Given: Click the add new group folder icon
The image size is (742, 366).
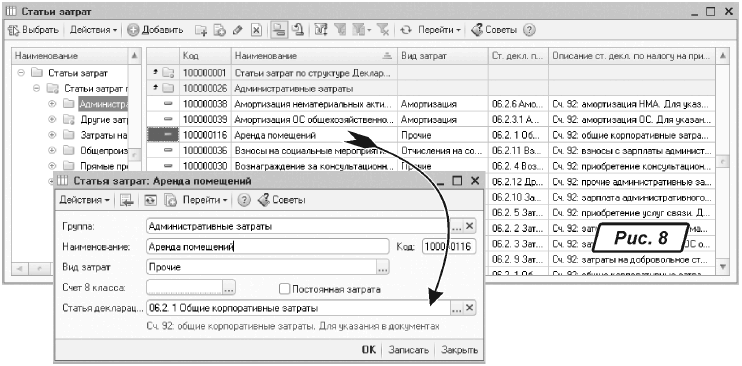Looking at the screenshot, I should click(x=202, y=30).
